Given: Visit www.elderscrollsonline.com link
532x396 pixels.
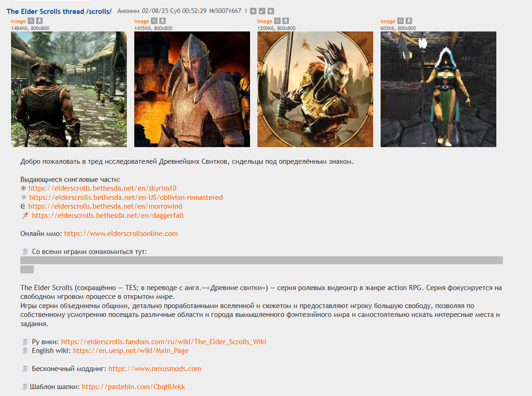Looking at the screenshot, I should [x=121, y=233].
